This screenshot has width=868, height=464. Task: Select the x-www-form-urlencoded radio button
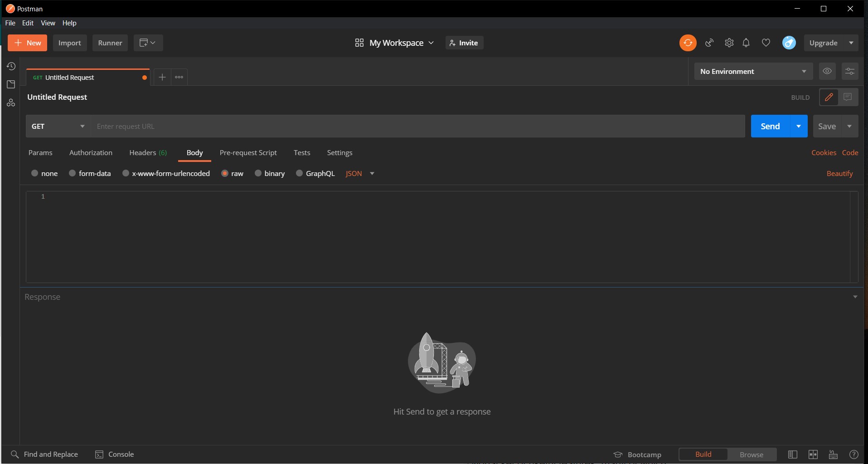126,173
